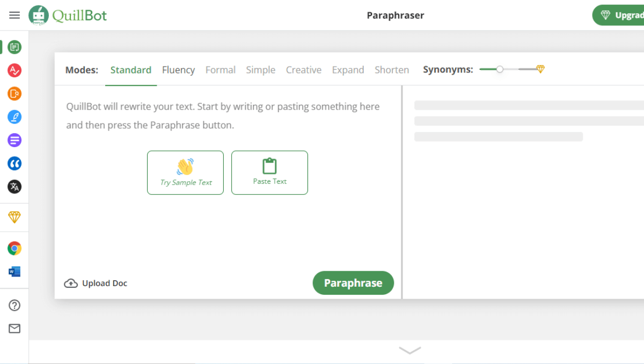
Task: Open the Co-Writer feather icon
Action: tap(14, 117)
